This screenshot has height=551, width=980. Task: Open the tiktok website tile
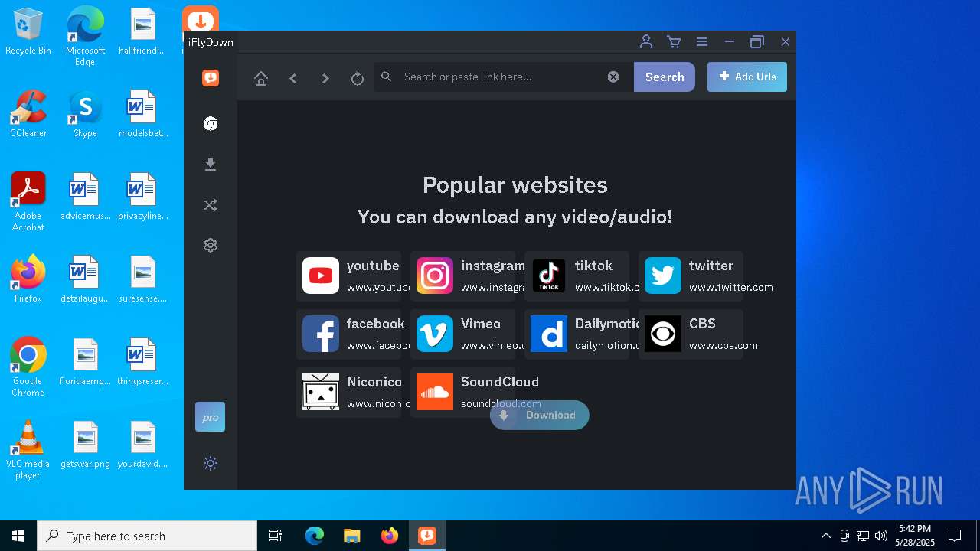point(577,275)
